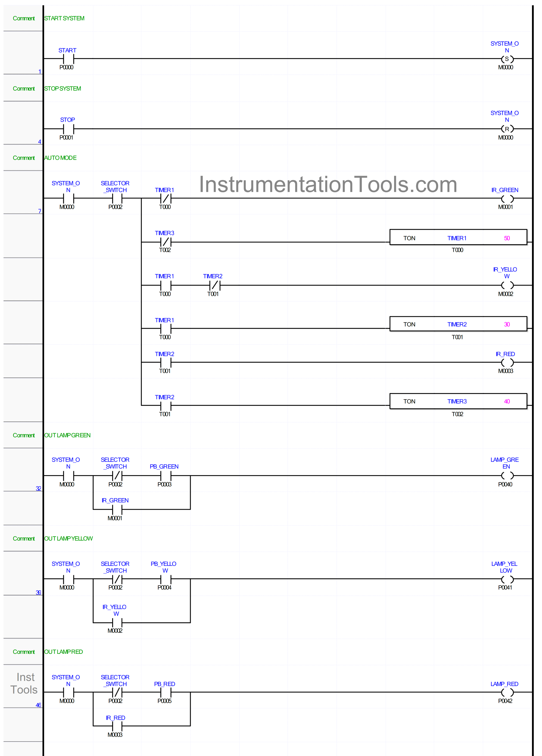Select the STOP contact P0001

coord(68,129)
